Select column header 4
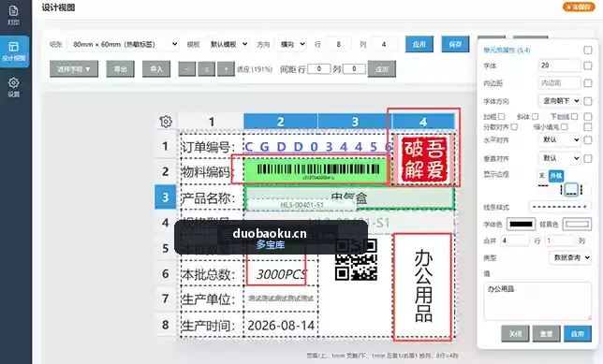 tap(423, 122)
